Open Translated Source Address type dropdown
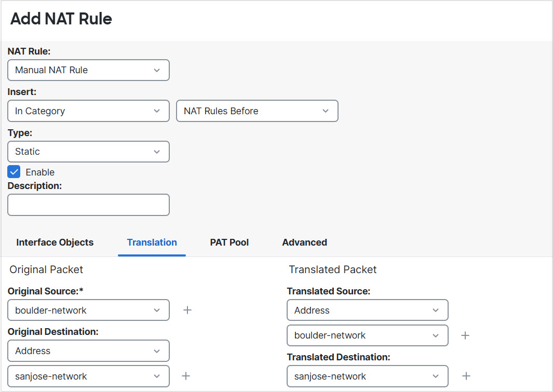The width and height of the screenshot is (553, 392). coord(367,310)
